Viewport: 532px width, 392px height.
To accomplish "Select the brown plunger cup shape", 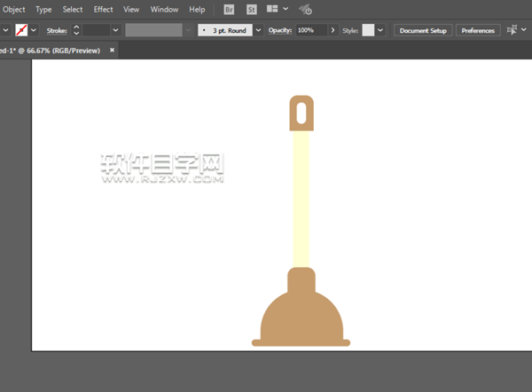I will 301,315.
